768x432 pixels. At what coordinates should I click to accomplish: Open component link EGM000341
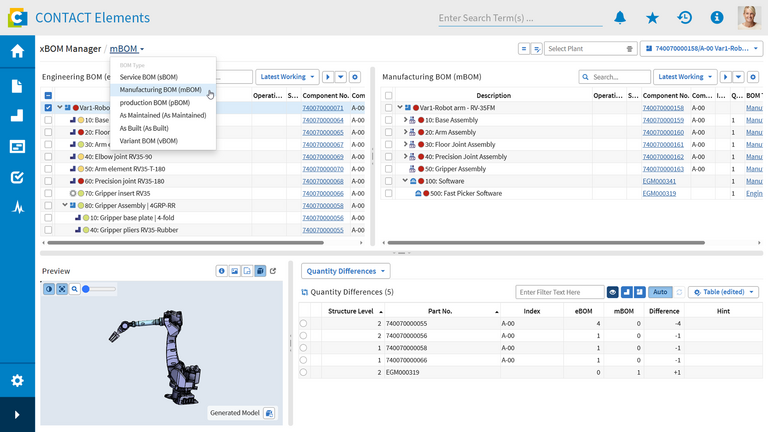tap(659, 181)
